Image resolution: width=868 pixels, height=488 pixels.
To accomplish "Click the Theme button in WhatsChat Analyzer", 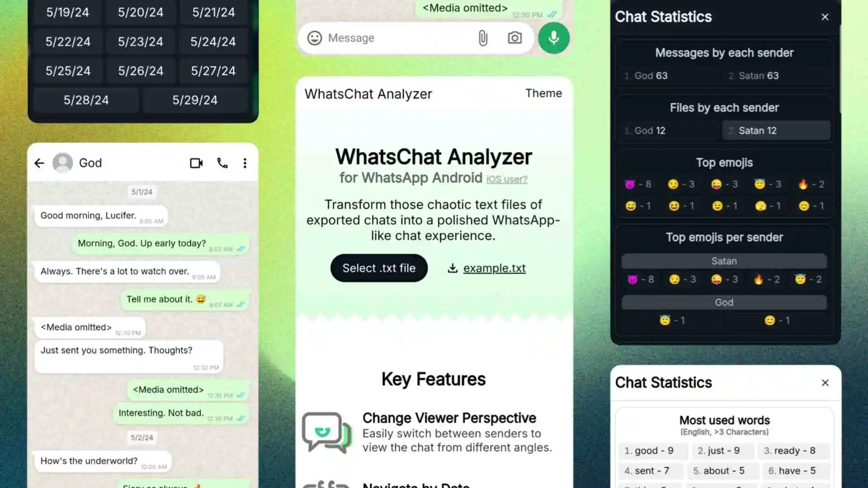I will tap(542, 93).
